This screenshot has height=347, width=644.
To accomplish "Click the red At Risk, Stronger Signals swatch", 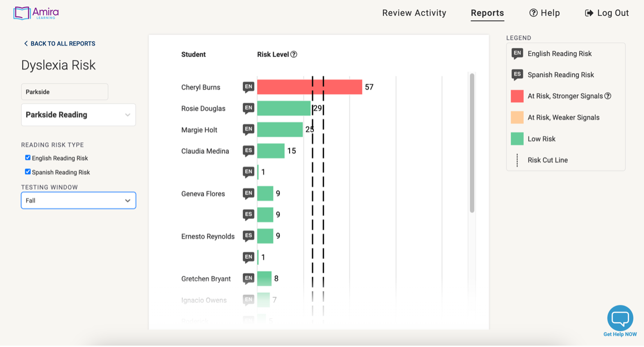I will 517,96.
